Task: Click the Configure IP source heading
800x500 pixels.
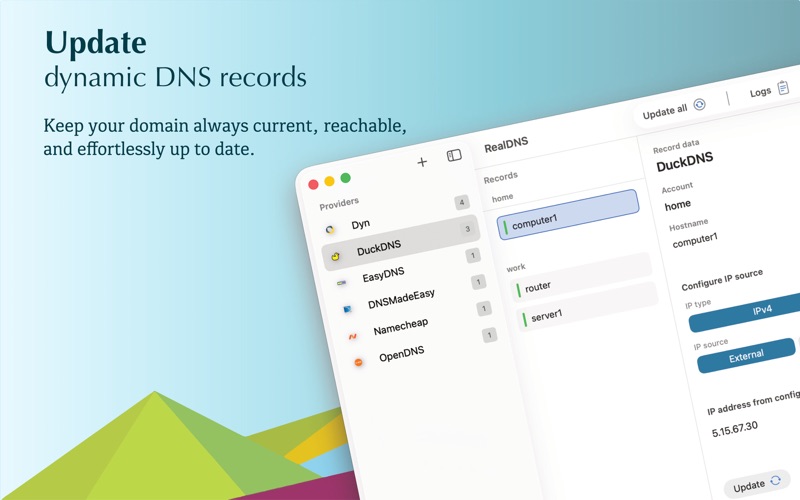Action: pos(722,280)
